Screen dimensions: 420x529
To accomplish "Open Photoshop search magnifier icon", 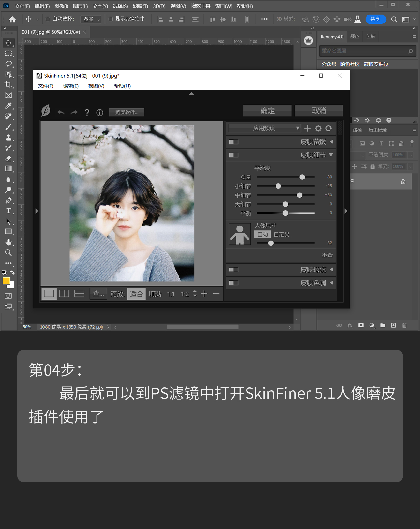I will point(394,19).
